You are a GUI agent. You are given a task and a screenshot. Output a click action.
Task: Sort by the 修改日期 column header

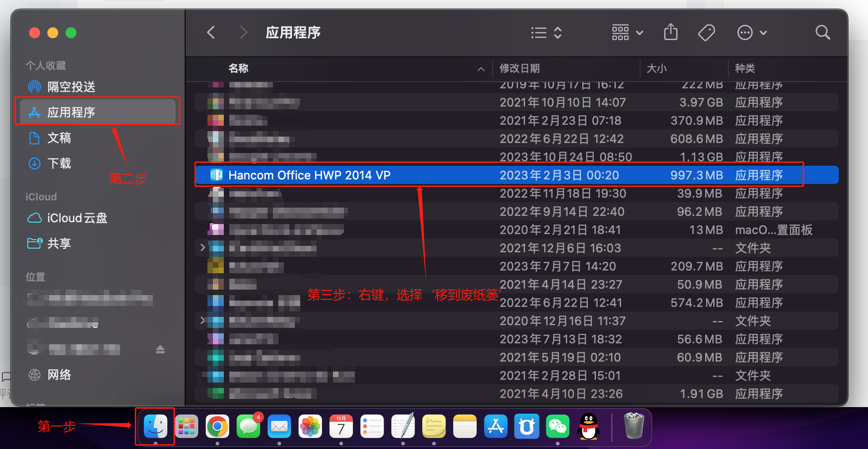[x=520, y=68]
